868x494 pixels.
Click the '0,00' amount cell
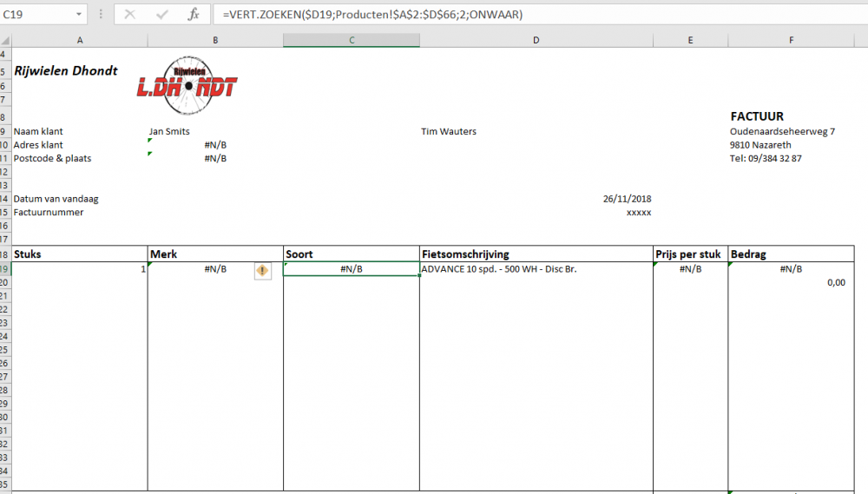[x=791, y=282]
